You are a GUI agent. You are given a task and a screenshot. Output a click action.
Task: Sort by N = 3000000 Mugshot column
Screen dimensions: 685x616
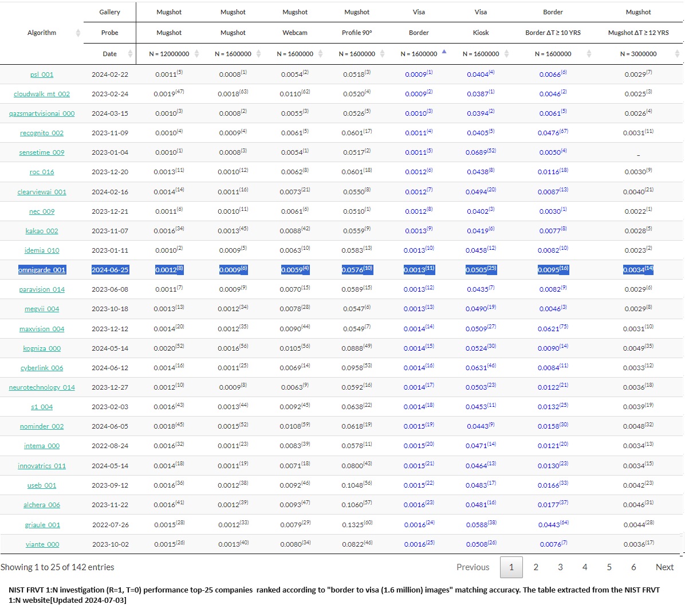coord(677,54)
